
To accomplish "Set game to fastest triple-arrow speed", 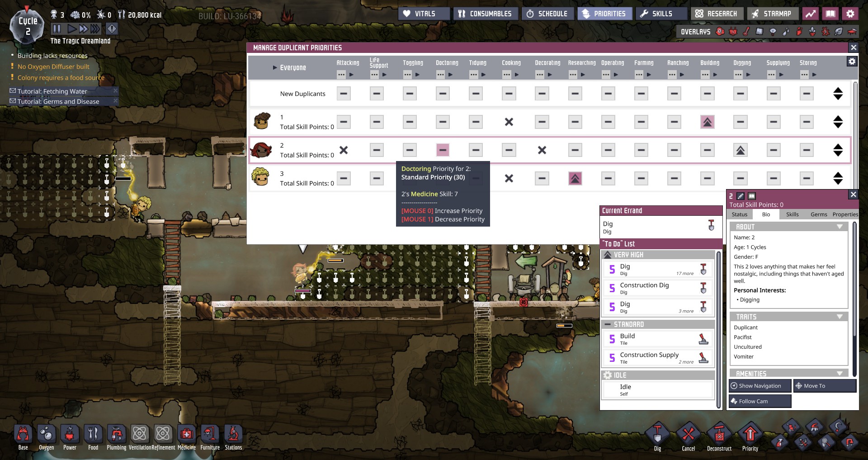I will tap(95, 29).
